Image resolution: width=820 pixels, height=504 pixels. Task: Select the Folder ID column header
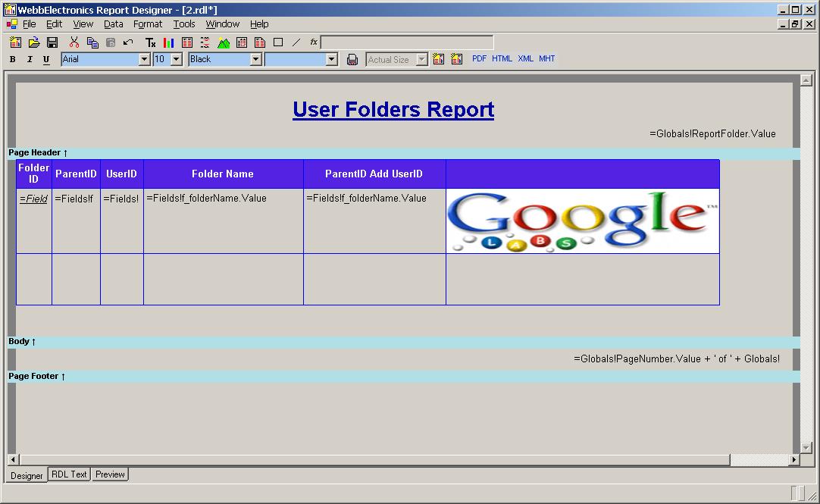[34, 174]
